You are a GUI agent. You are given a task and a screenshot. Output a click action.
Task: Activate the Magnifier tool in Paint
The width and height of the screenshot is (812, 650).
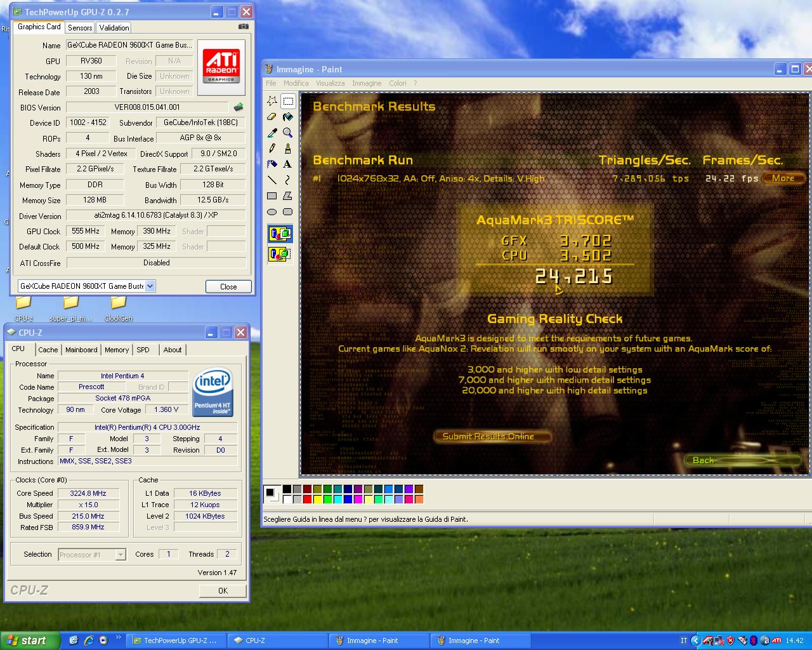click(x=288, y=133)
